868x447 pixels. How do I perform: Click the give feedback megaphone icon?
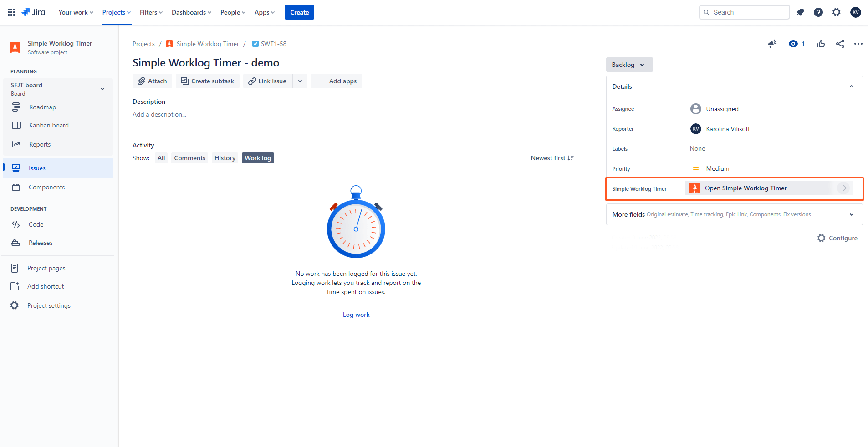coord(772,44)
